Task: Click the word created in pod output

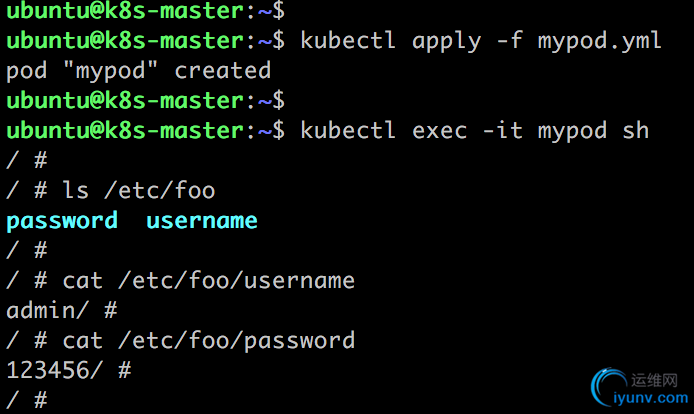Action: coord(223,71)
